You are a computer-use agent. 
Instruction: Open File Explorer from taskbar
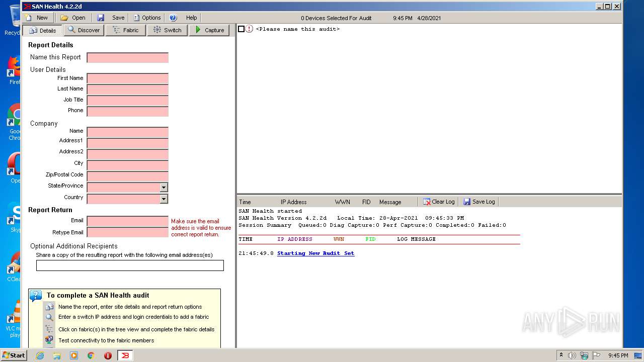coord(57,355)
